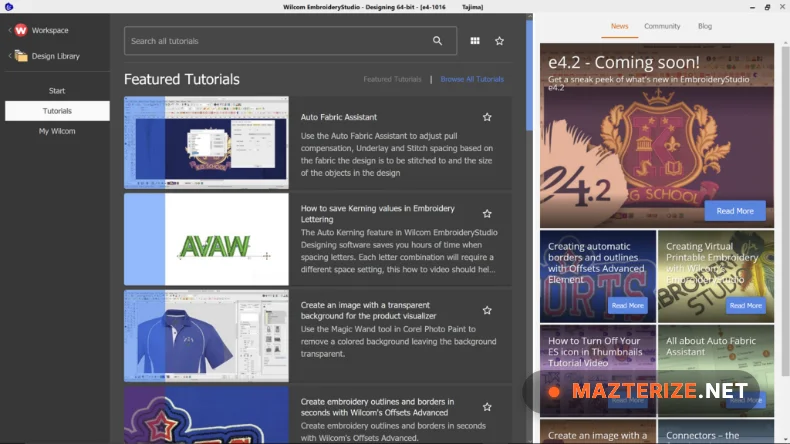Click Read More on e4.2 banner

pyautogui.click(x=734, y=211)
